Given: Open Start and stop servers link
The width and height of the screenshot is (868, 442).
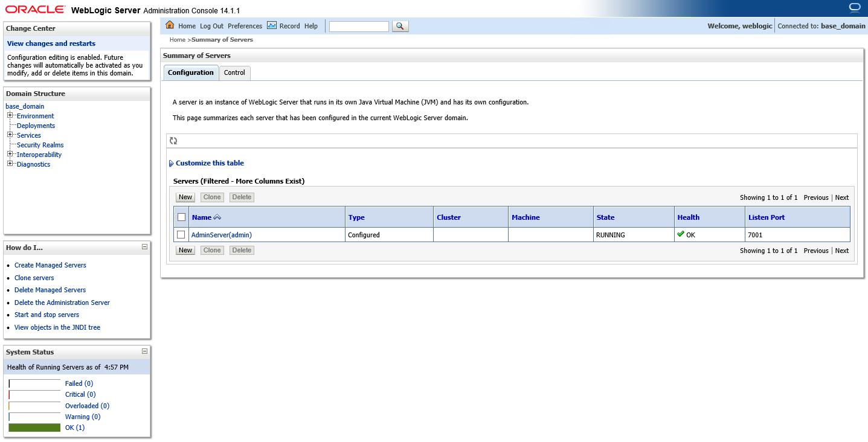Looking at the screenshot, I should click(47, 315).
